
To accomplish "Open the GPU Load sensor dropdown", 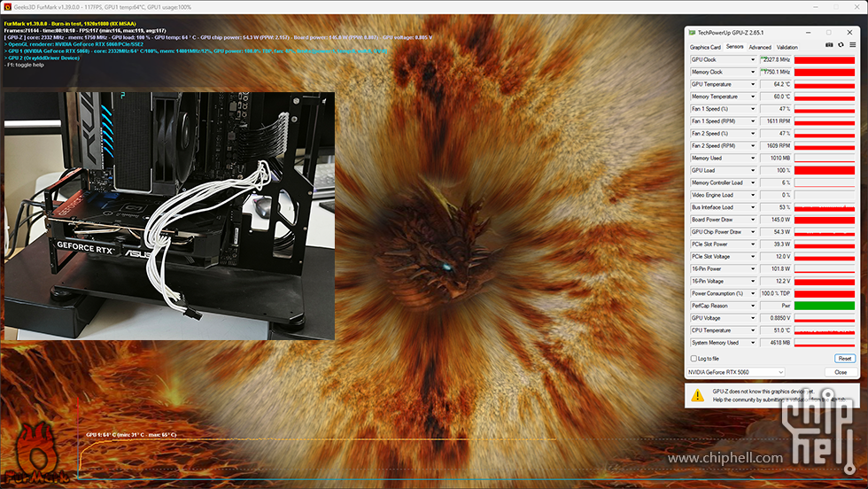I will [752, 171].
